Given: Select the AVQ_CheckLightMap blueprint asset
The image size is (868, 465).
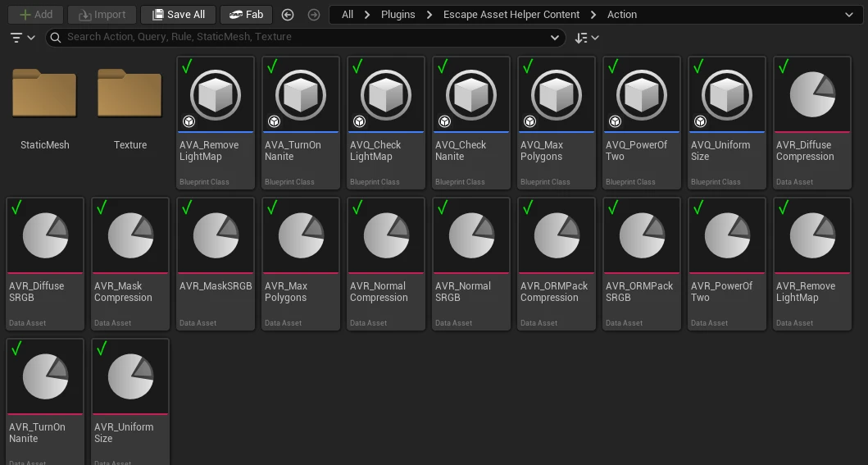Looking at the screenshot, I should pos(386,123).
